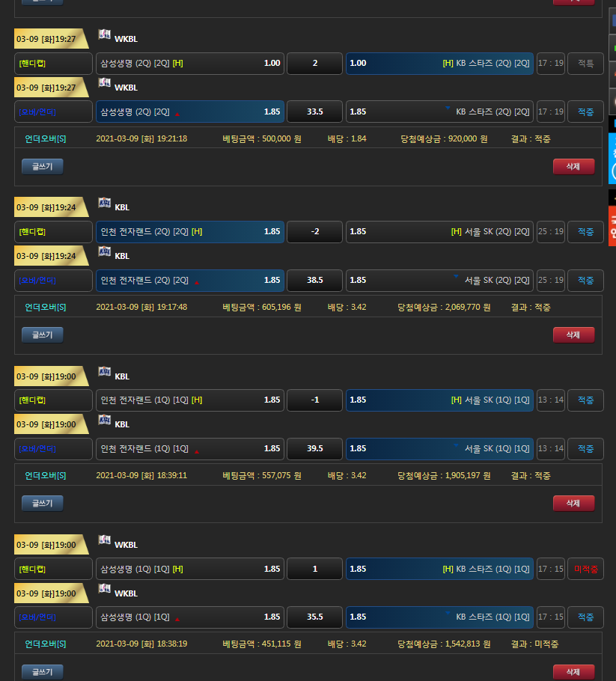Delete the bet placed at 18:39:11
Viewport: 616px width, 681px height.
tap(573, 503)
